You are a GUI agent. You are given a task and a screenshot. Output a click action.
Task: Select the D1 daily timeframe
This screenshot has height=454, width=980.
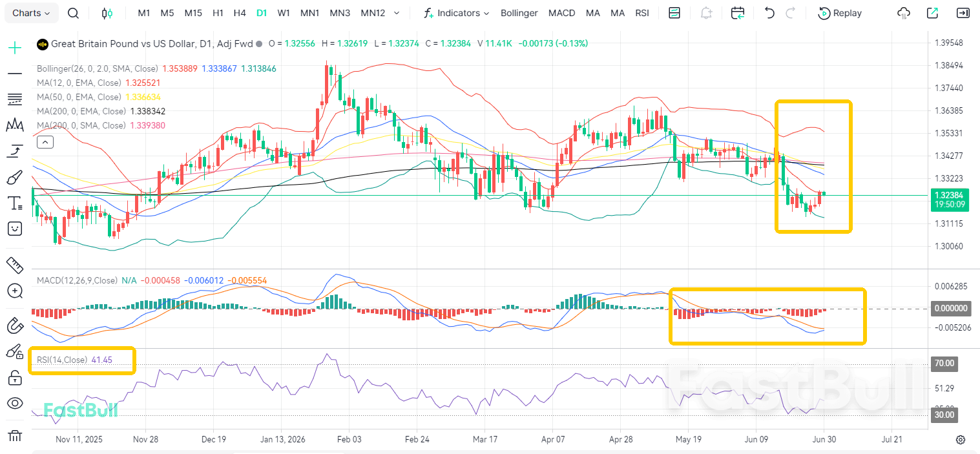tap(262, 13)
